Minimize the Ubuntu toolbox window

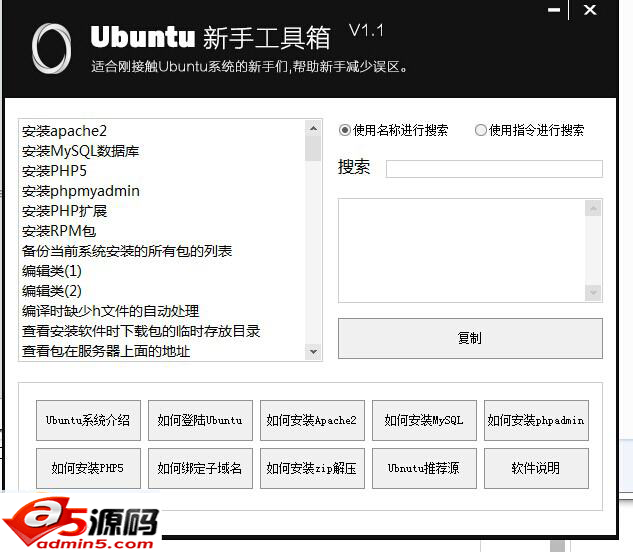pyautogui.click(x=554, y=10)
